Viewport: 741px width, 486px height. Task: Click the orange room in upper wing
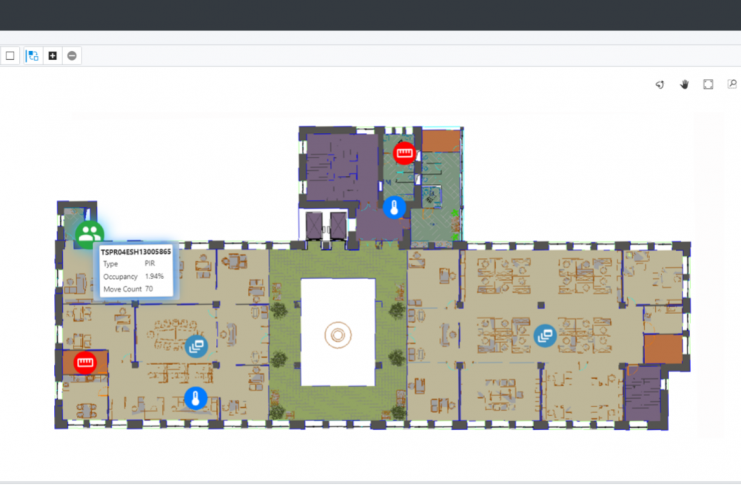click(x=440, y=140)
